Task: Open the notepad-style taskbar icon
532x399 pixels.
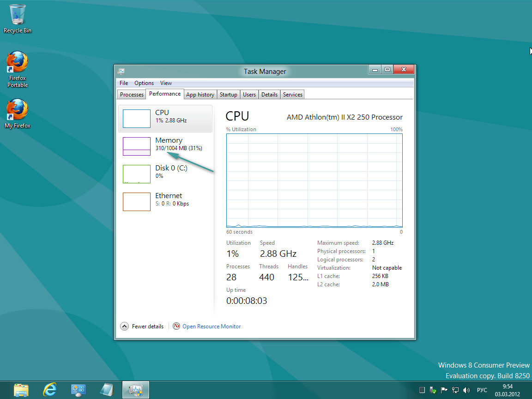Action: pos(107,390)
